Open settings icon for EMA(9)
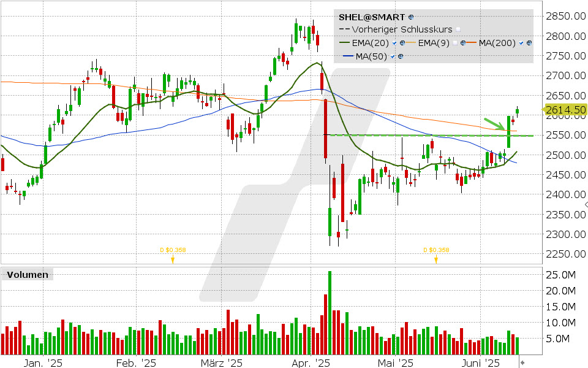 pos(463,43)
